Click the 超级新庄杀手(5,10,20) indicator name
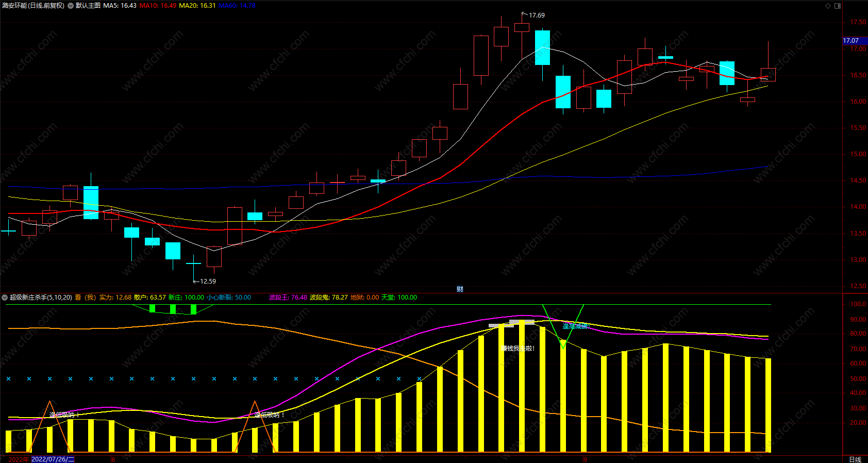The width and height of the screenshot is (868, 463). pyautogui.click(x=41, y=297)
